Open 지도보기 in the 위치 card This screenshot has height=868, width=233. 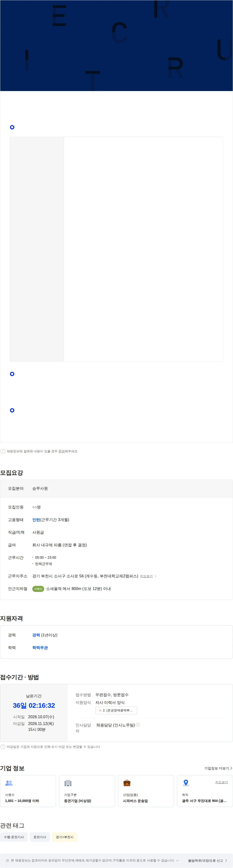point(222,782)
